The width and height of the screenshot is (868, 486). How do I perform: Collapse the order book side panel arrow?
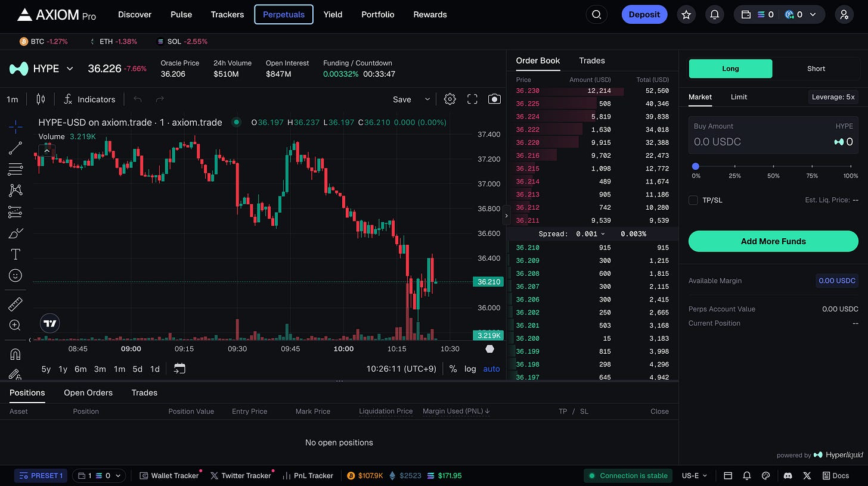[x=507, y=216]
